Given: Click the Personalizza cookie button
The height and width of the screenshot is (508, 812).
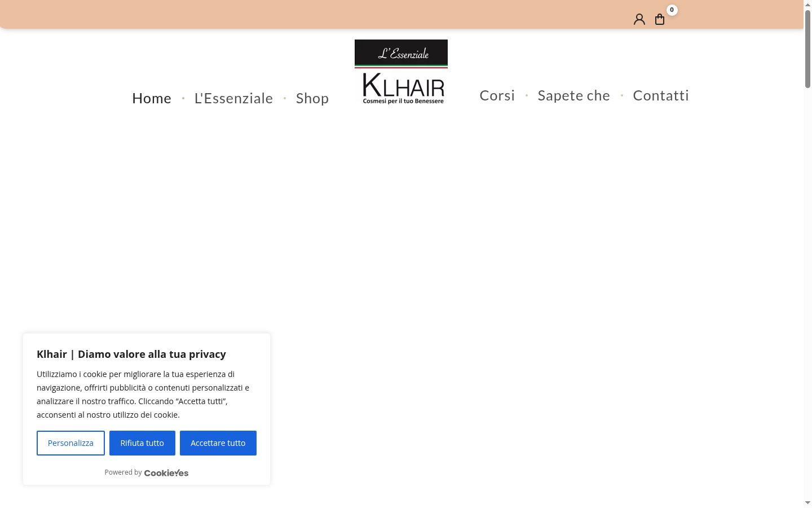Looking at the screenshot, I should (70, 443).
